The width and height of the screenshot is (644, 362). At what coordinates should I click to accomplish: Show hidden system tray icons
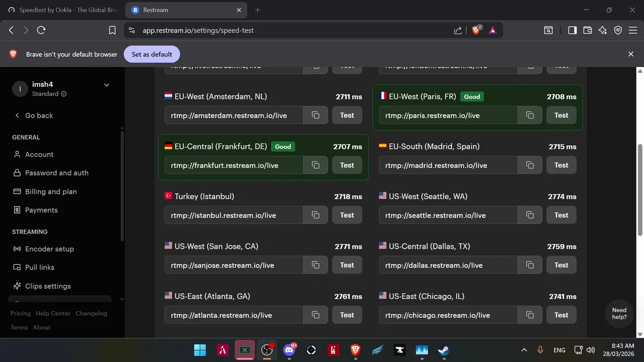tap(524, 350)
